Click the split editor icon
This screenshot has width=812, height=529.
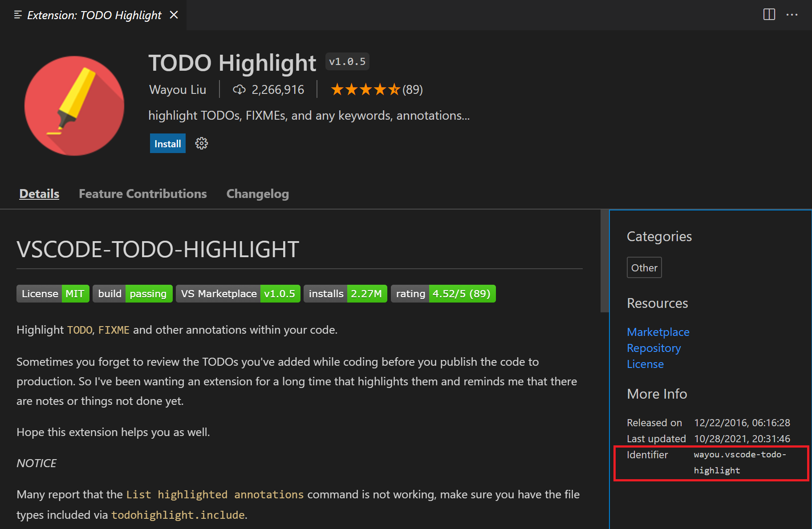pos(769,15)
